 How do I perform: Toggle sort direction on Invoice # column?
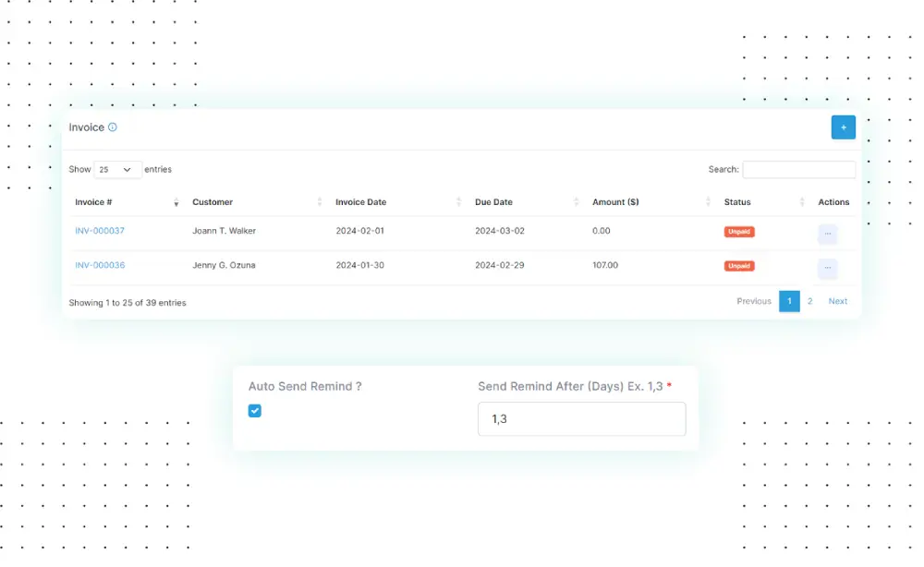(176, 202)
